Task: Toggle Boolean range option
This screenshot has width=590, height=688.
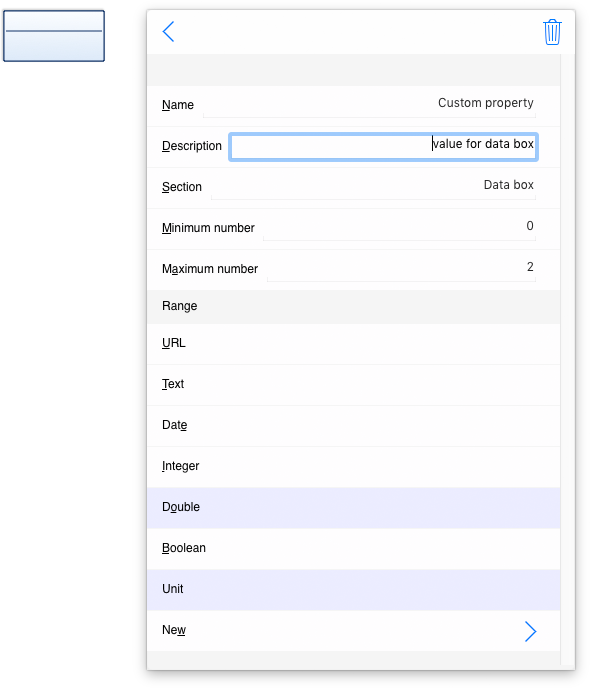Action: coord(354,549)
